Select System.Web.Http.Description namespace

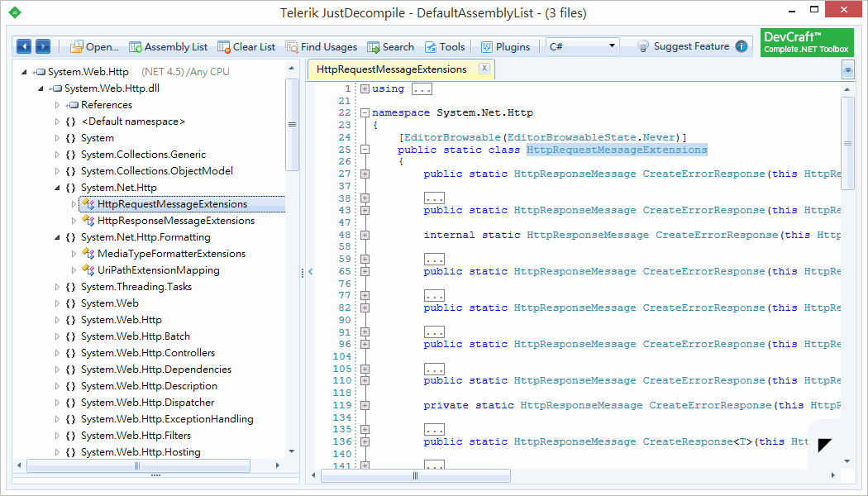[x=149, y=386]
